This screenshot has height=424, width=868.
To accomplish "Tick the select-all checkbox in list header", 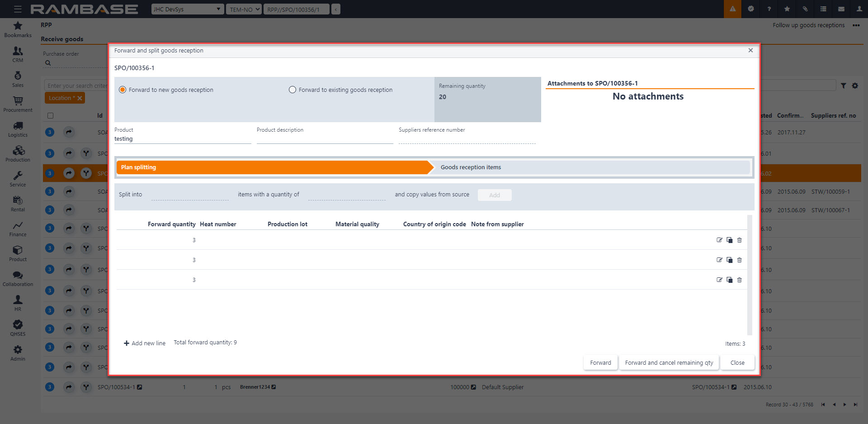I will click(51, 116).
